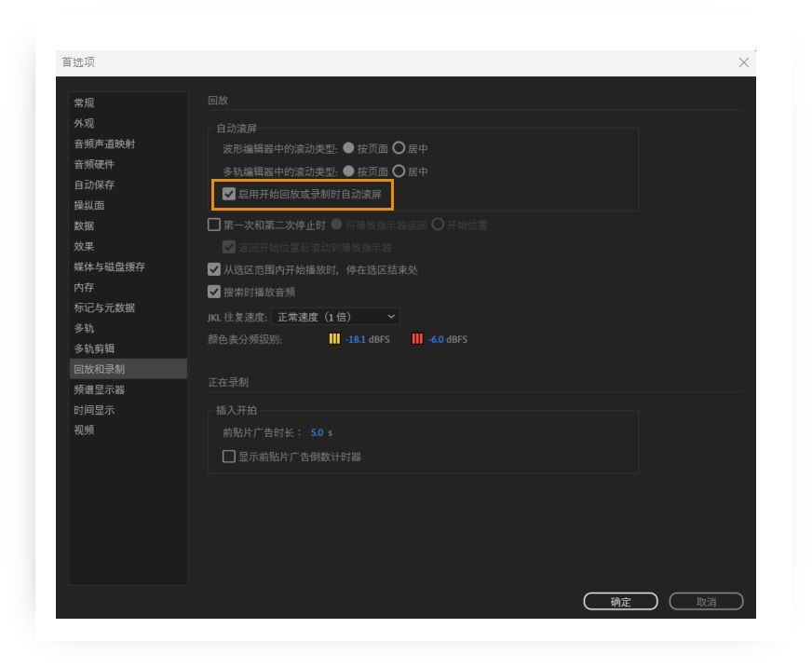Click the yellow level color swatch
The width and height of the screenshot is (812, 669).
pos(334,339)
